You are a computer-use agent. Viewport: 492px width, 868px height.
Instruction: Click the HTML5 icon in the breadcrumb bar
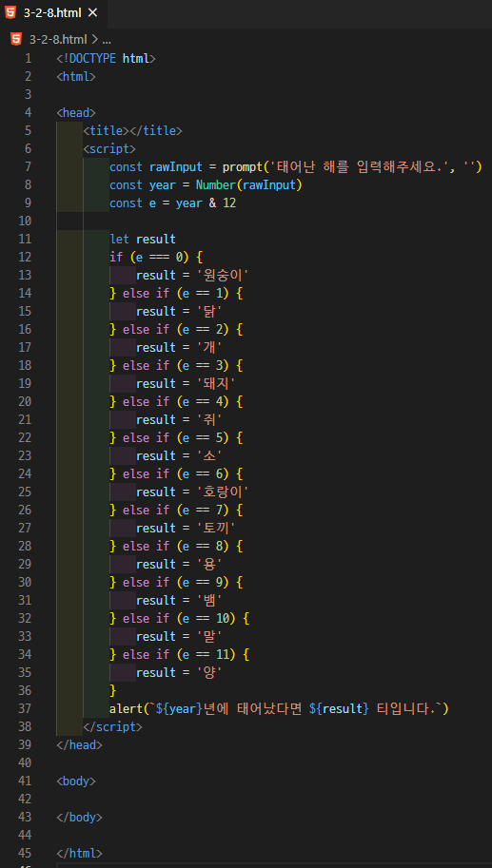16,39
